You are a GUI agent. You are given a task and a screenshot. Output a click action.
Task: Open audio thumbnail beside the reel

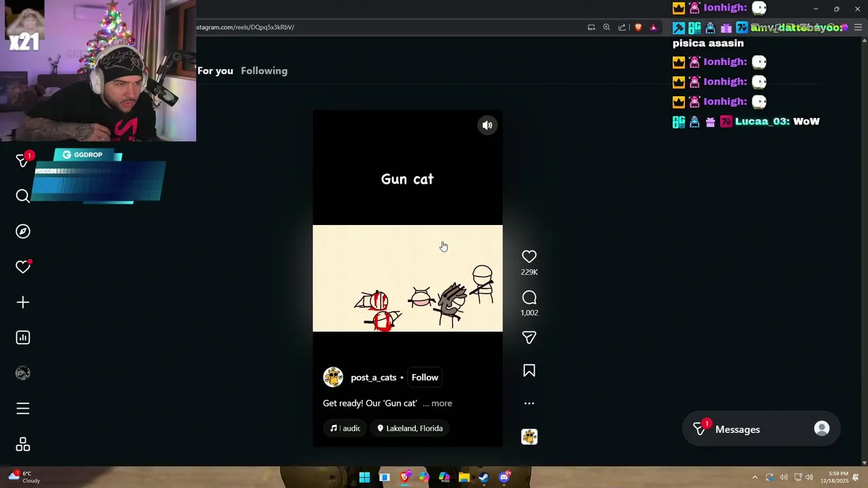(529, 436)
